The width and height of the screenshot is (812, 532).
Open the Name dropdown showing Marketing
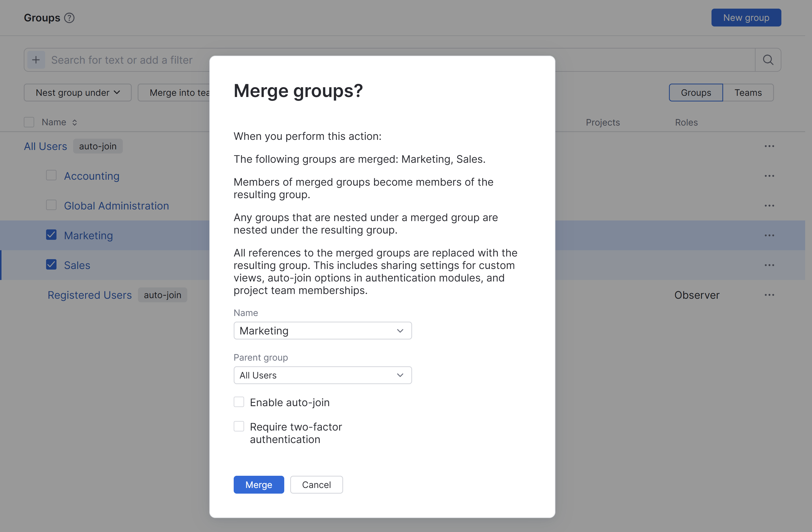(x=322, y=330)
